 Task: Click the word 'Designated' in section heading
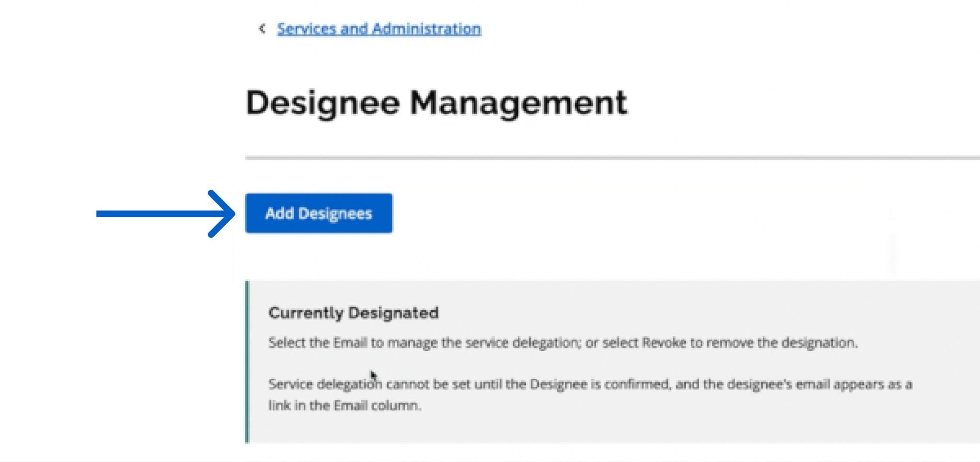(x=393, y=313)
